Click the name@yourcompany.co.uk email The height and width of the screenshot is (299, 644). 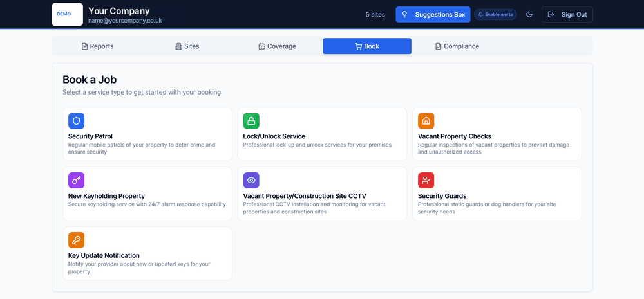pos(126,21)
